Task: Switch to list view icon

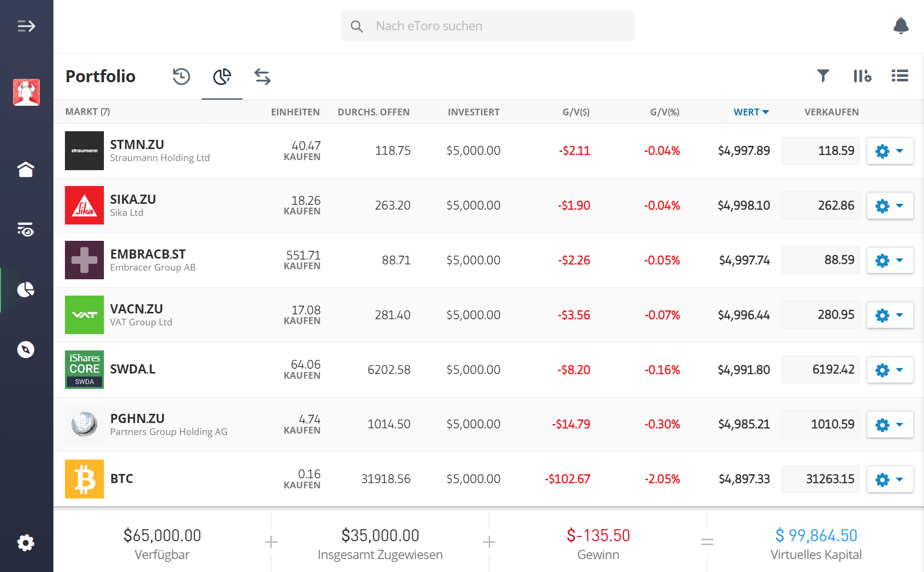Action: (x=900, y=76)
